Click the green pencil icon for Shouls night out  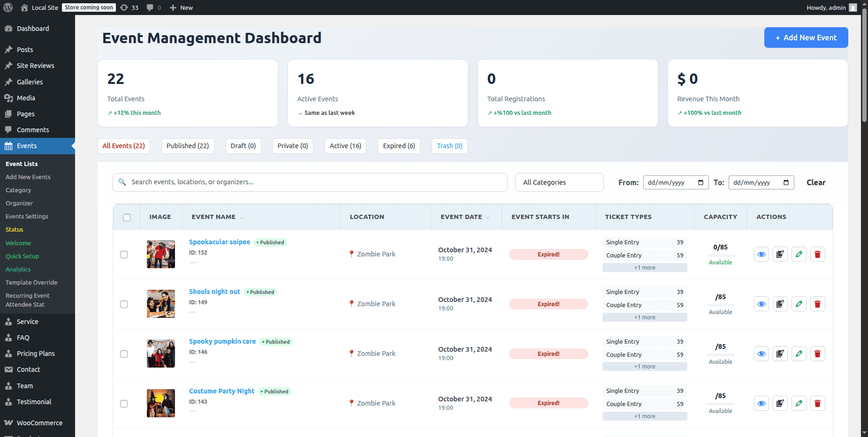pyautogui.click(x=799, y=304)
